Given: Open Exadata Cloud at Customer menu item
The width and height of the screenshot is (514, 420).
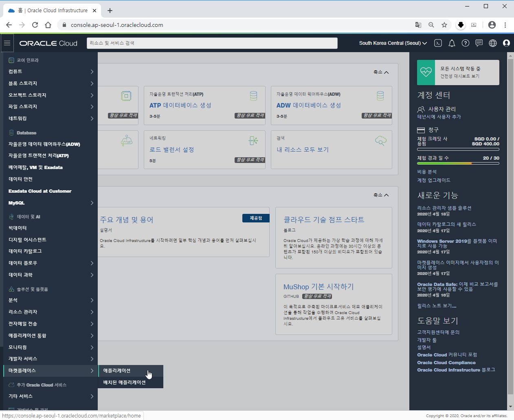Looking at the screenshot, I should point(40,191).
